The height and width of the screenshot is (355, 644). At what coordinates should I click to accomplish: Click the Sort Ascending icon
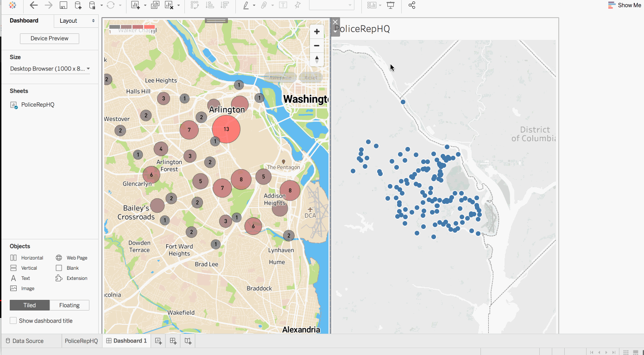click(x=209, y=5)
